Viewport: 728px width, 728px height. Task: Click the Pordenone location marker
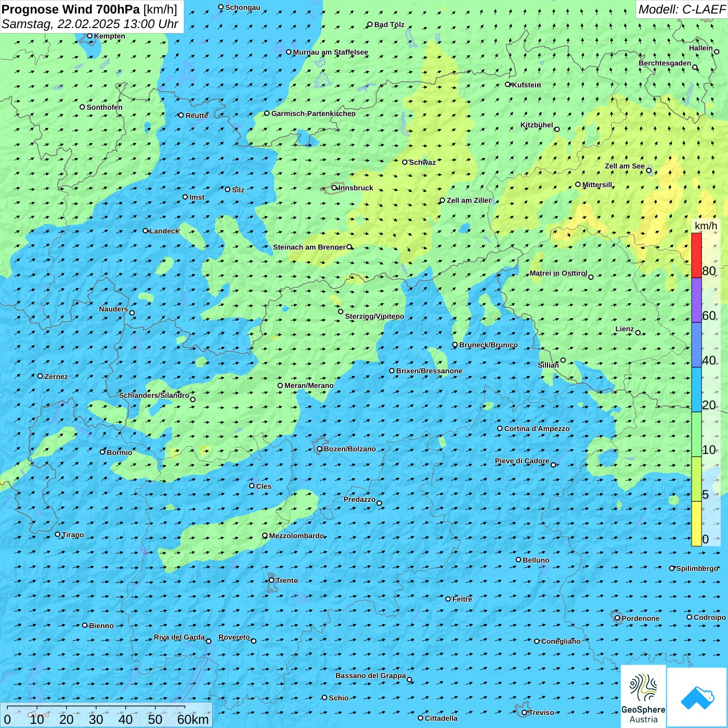point(617,618)
